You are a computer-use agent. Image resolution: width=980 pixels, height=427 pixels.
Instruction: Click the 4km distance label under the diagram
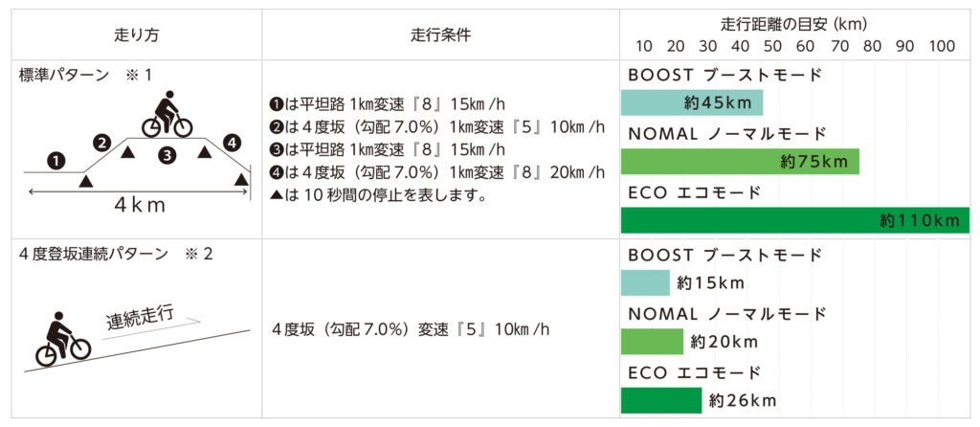tap(137, 207)
